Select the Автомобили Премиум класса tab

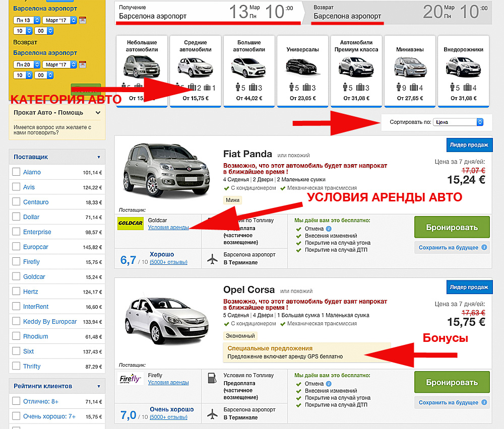click(356, 71)
